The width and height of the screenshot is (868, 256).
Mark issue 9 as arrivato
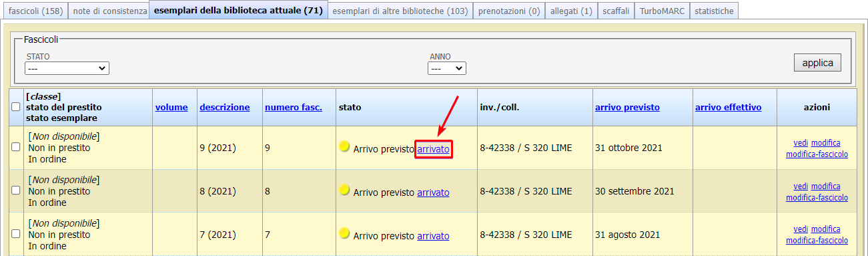[x=434, y=149]
